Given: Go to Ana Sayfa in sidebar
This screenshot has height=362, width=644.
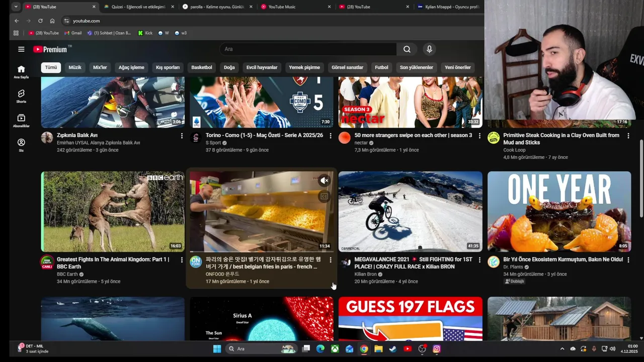Looking at the screenshot, I should [21, 72].
